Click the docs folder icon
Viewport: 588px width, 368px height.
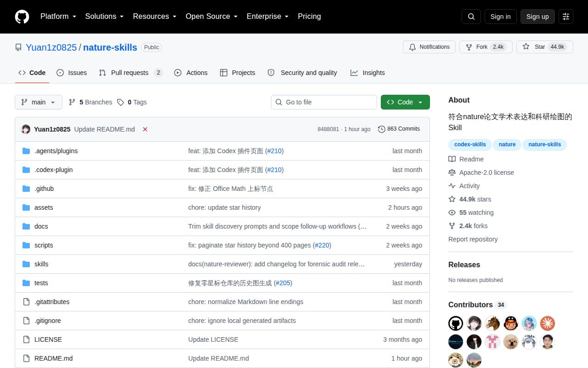(26, 226)
